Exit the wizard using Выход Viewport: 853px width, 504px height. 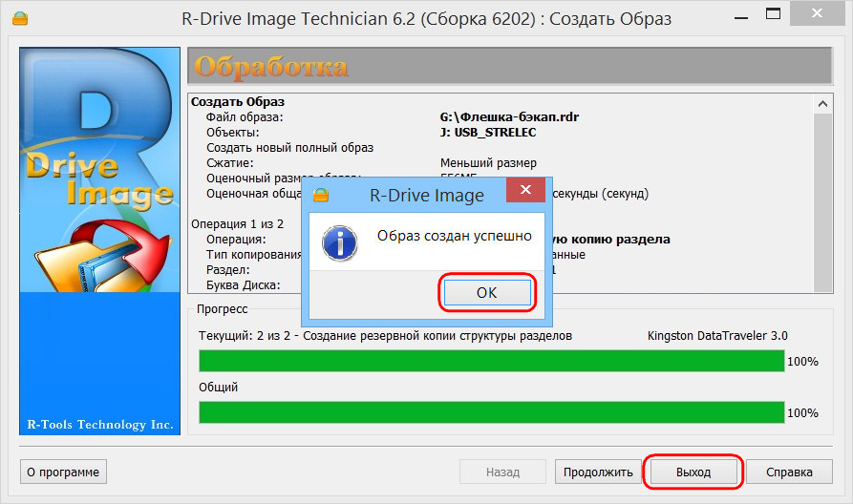tap(693, 472)
